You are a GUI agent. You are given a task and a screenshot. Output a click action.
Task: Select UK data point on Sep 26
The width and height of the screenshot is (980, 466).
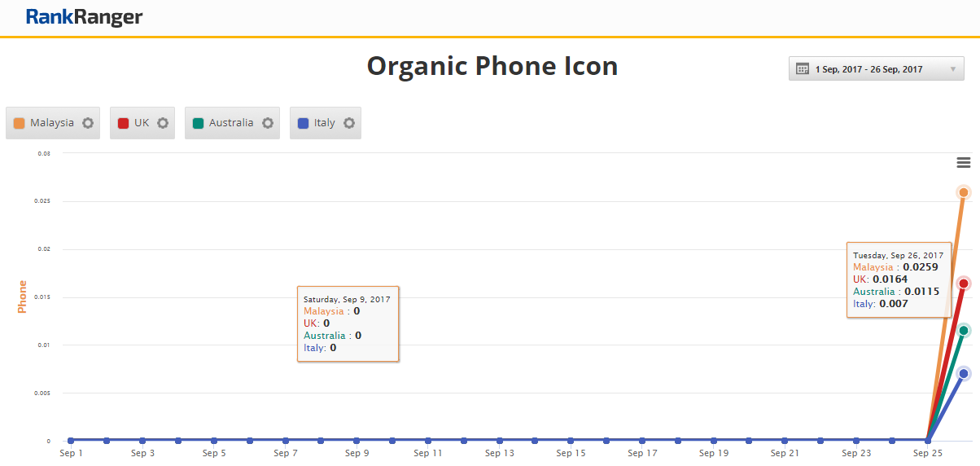point(964,284)
